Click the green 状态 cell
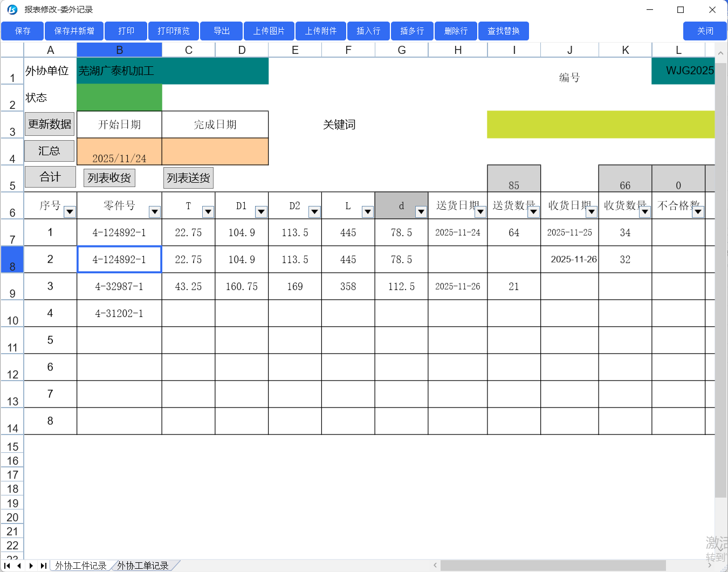Image resolution: width=728 pixels, height=572 pixels. [x=119, y=98]
